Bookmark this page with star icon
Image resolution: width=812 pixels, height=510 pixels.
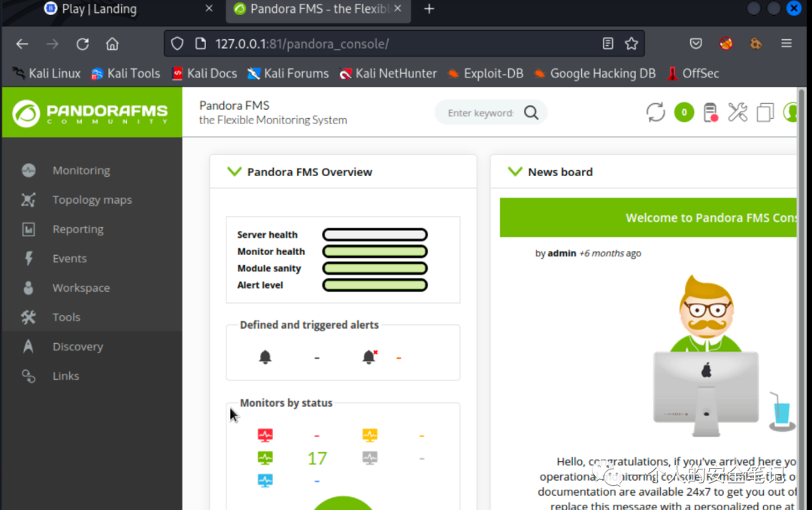632,44
